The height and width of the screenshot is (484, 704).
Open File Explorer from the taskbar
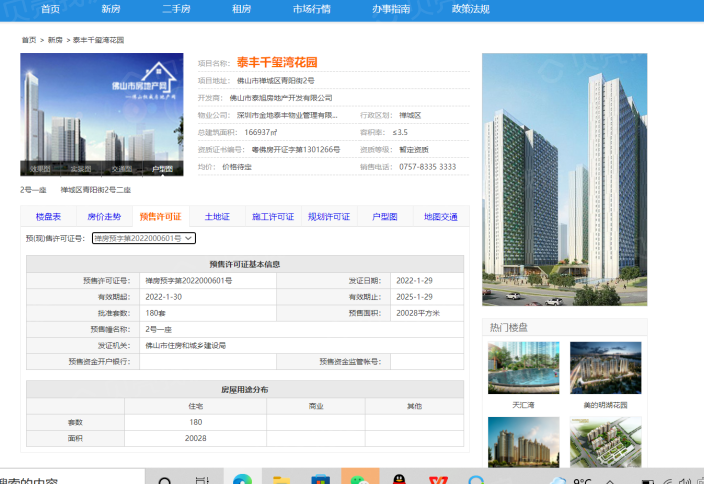(282, 478)
